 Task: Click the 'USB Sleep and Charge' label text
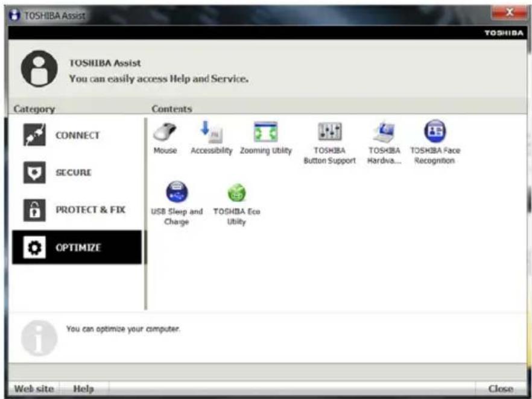click(177, 216)
